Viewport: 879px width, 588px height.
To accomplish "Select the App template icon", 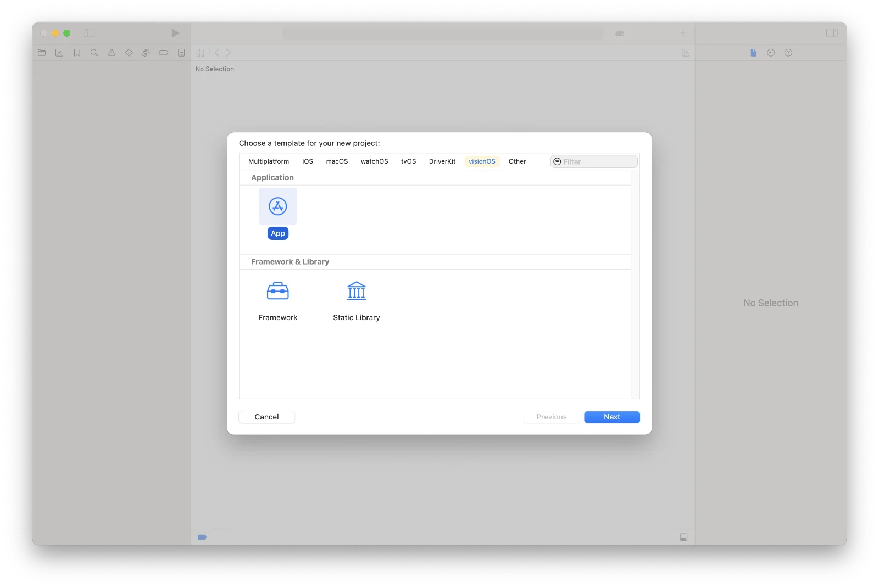I will coord(278,206).
